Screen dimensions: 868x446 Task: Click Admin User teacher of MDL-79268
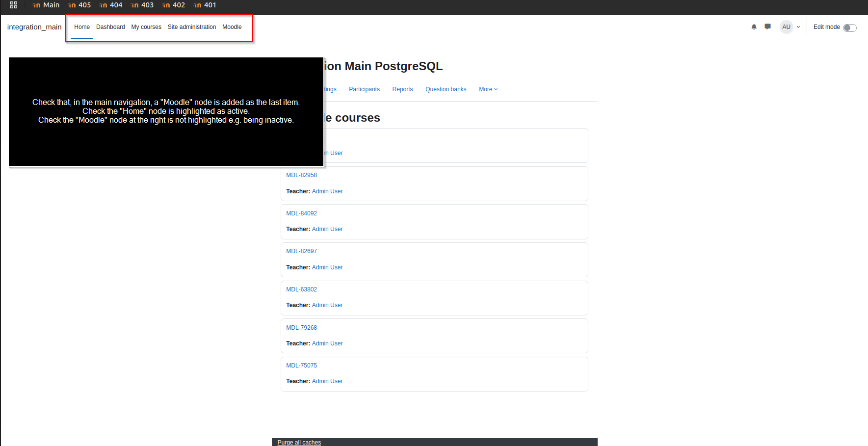327,343
